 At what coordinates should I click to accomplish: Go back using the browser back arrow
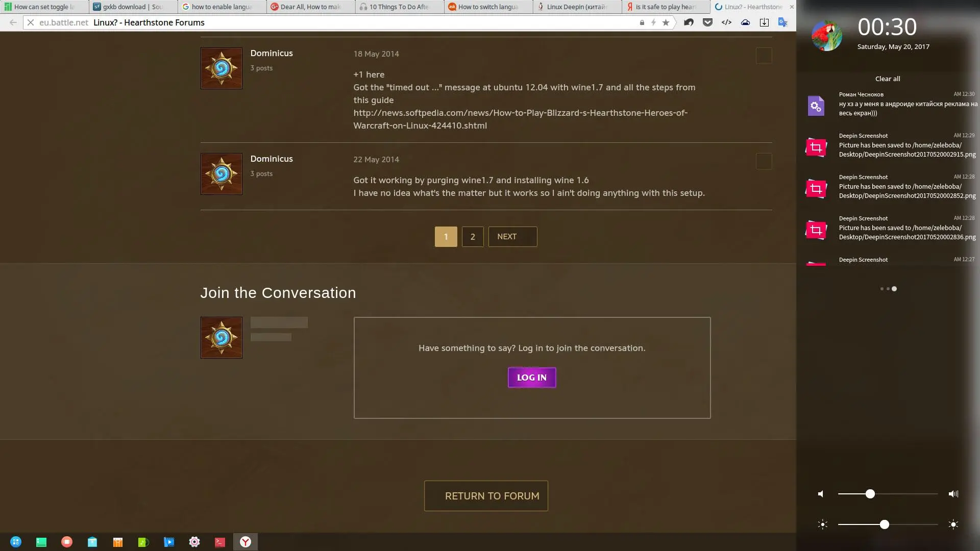13,22
